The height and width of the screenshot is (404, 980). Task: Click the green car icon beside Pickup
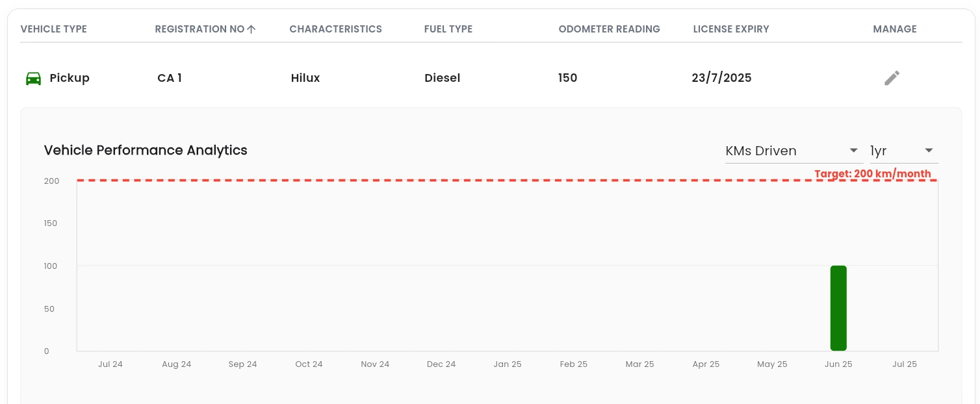[33, 79]
